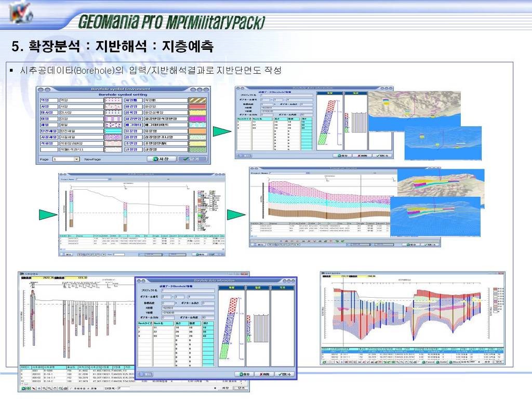Image resolution: width=532 pixels, height=399 pixels.
Task: Click the 미사암 code label in symbol settings
Action: pos(49,113)
